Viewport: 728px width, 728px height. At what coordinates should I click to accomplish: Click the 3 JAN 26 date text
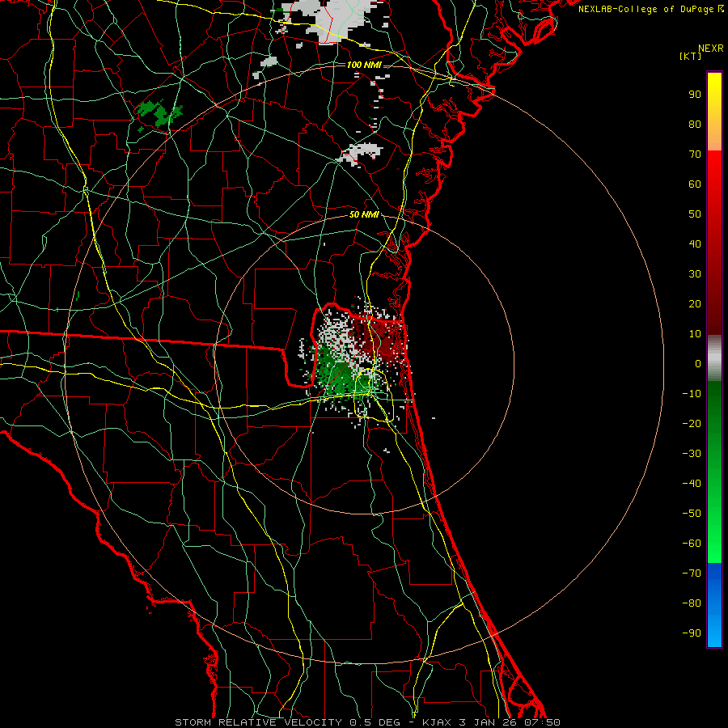tap(489, 722)
